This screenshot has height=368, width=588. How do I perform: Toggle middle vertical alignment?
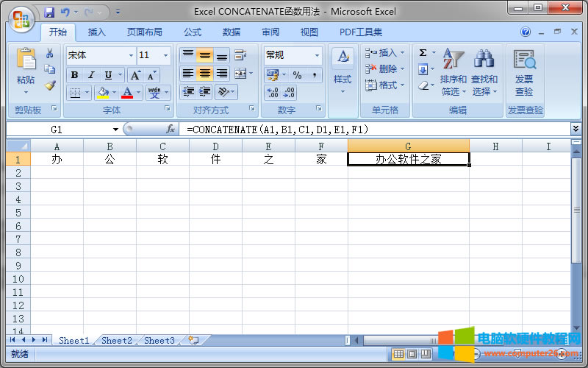click(x=205, y=55)
